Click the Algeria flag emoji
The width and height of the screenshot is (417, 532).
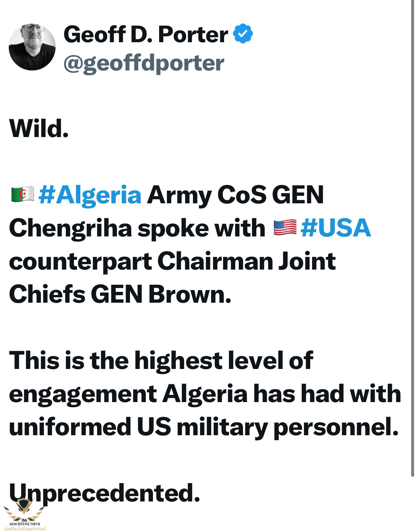click(x=22, y=195)
